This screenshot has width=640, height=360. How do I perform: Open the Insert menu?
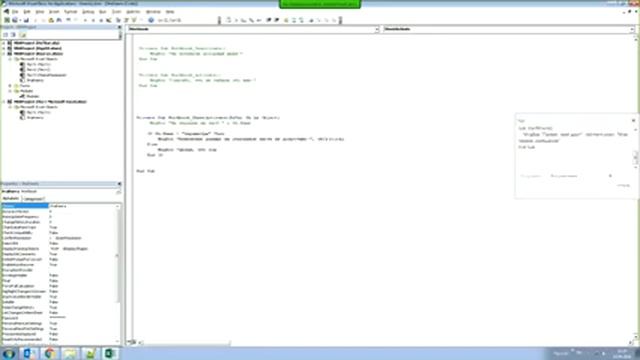pos(54,12)
